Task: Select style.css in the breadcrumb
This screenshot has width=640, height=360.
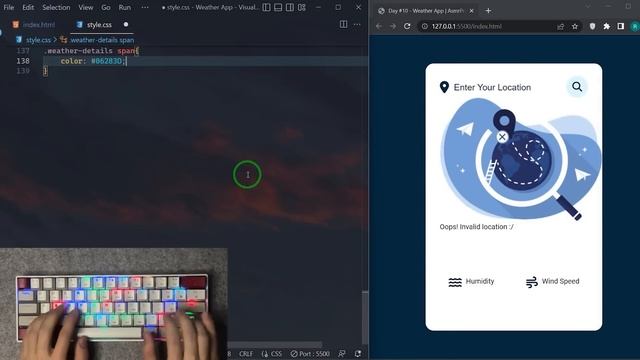Action: [38, 40]
